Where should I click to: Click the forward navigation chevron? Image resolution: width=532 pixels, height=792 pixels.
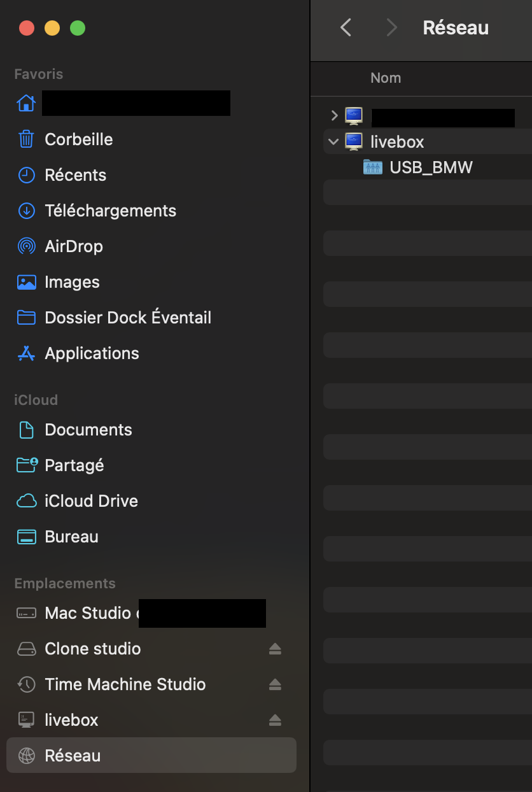[391, 27]
